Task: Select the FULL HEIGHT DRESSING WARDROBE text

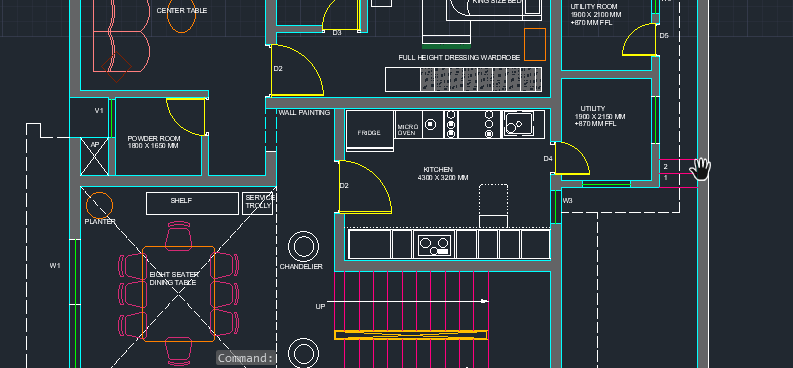Action: coord(459,58)
